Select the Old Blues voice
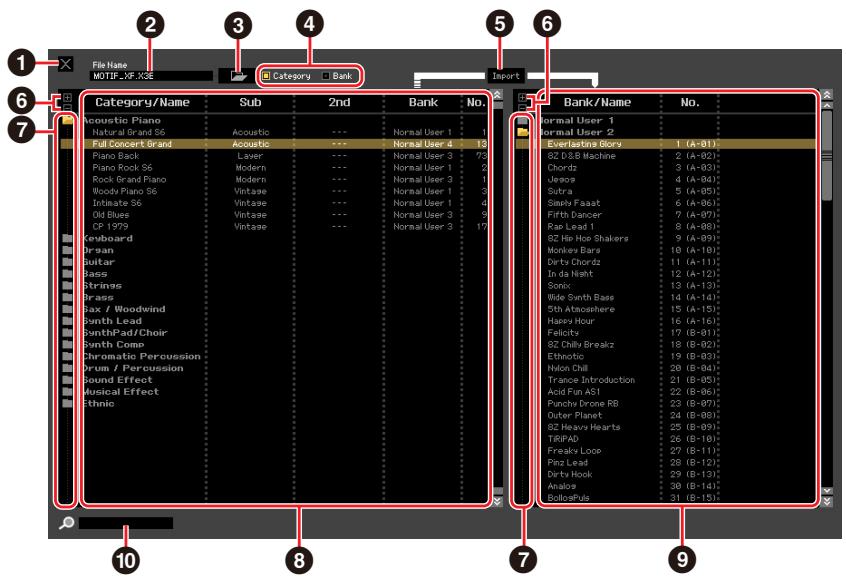The width and height of the screenshot is (846, 579). click(x=111, y=215)
